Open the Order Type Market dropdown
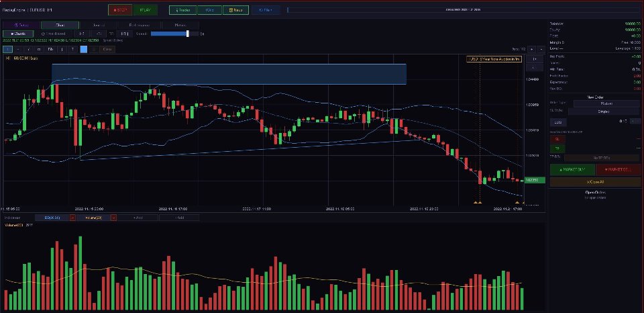 click(x=606, y=103)
